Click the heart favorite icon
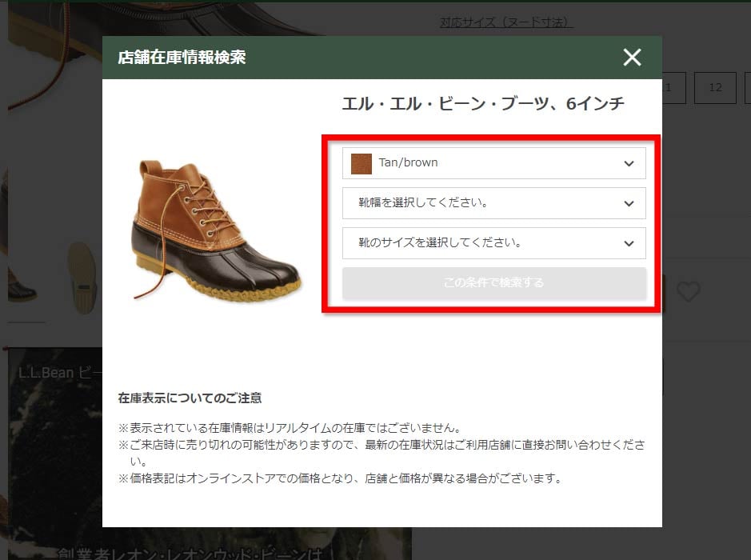The width and height of the screenshot is (751, 560). [689, 293]
